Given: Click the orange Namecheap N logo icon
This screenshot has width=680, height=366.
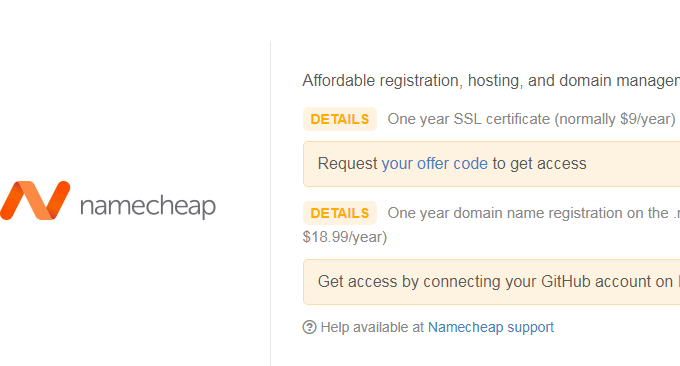Looking at the screenshot, I should 35,200.
